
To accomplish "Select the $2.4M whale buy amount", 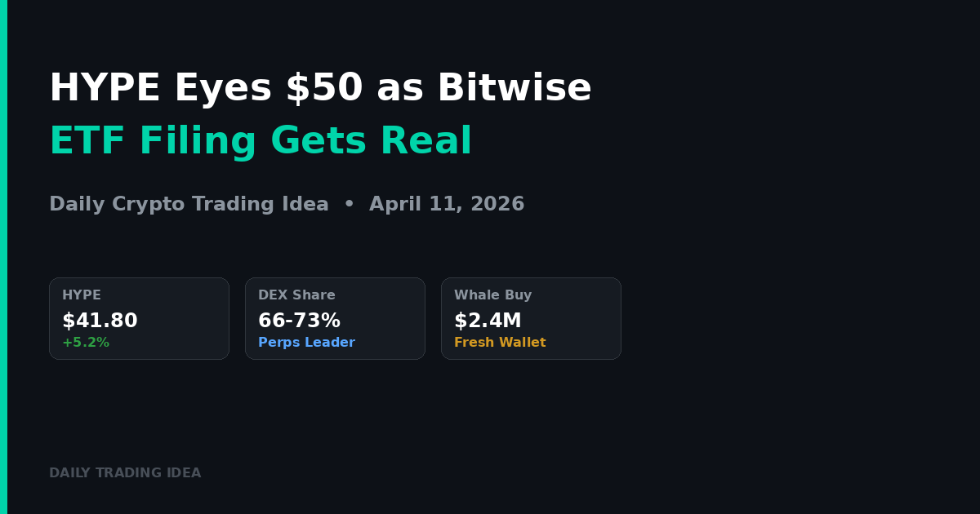I will point(488,321).
